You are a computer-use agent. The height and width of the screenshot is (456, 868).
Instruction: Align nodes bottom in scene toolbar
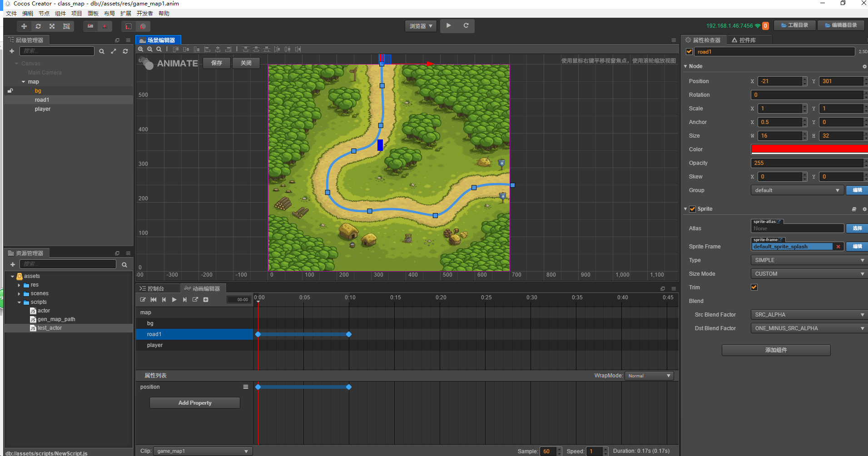point(197,49)
